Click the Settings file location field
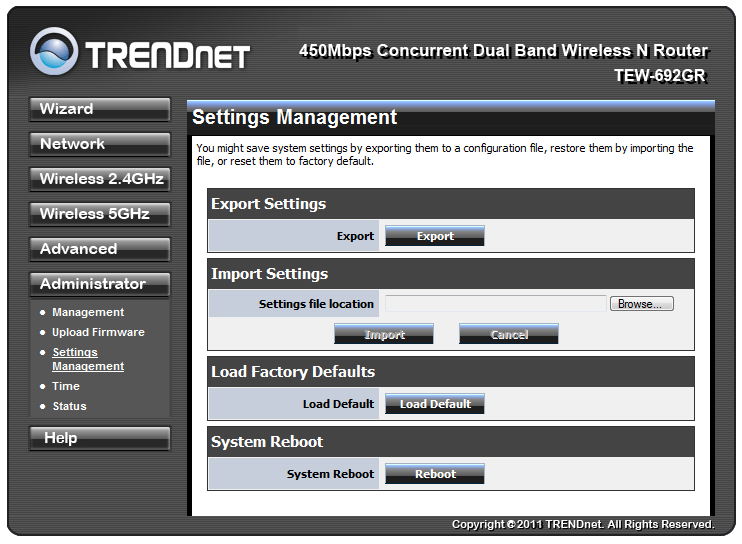The image size is (742, 544). 495,303
